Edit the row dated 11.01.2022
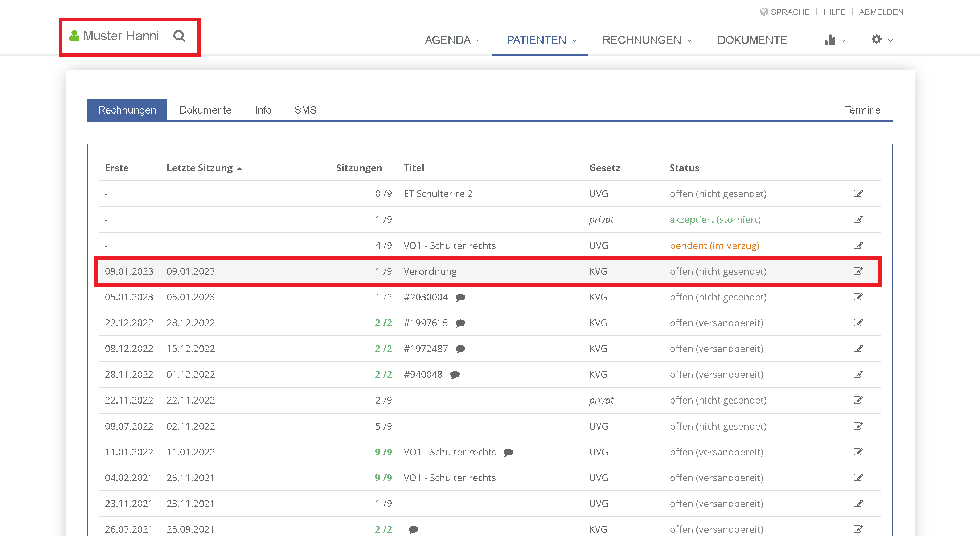The image size is (980, 536). click(x=858, y=452)
